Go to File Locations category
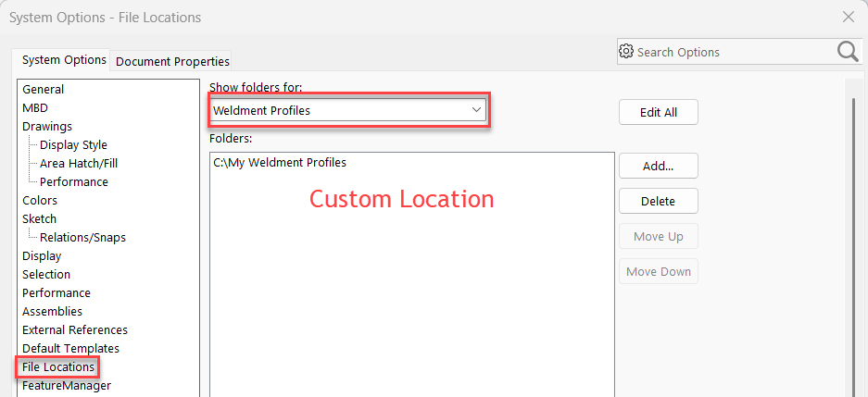Image resolution: width=868 pixels, height=397 pixels. [58, 367]
